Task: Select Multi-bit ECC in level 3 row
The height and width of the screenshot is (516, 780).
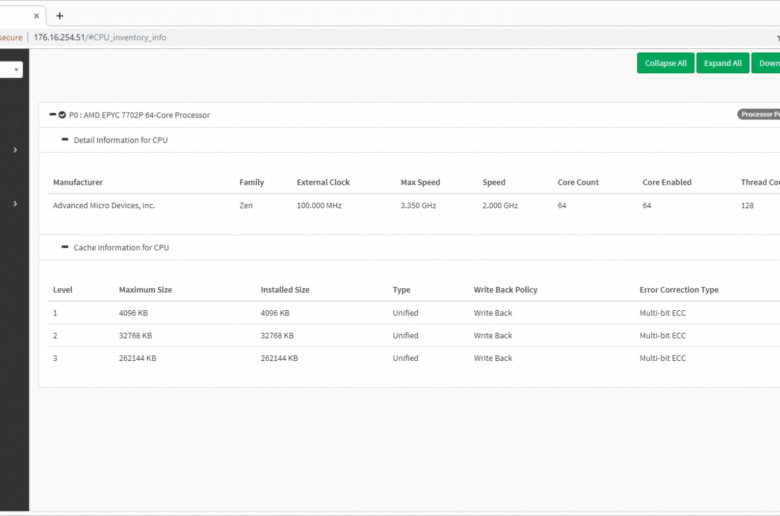Action: tap(663, 358)
